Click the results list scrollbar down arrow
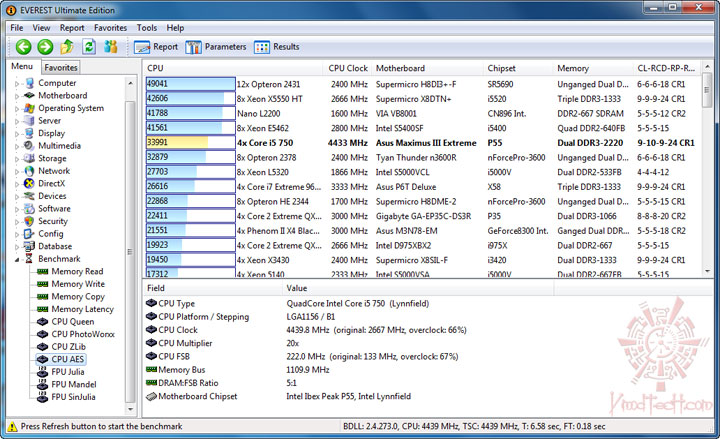 (707, 271)
